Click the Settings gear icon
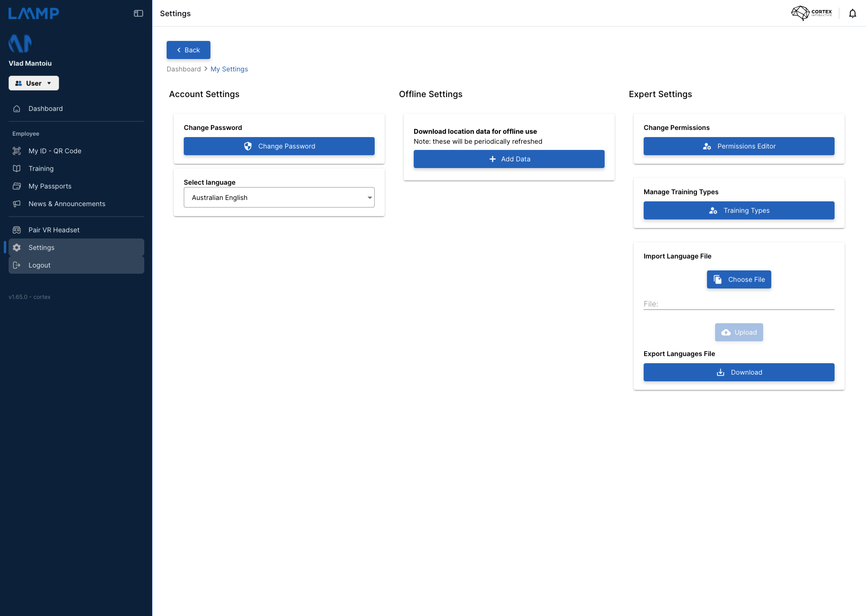This screenshot has height=616, width=866. tap(17, 248)
